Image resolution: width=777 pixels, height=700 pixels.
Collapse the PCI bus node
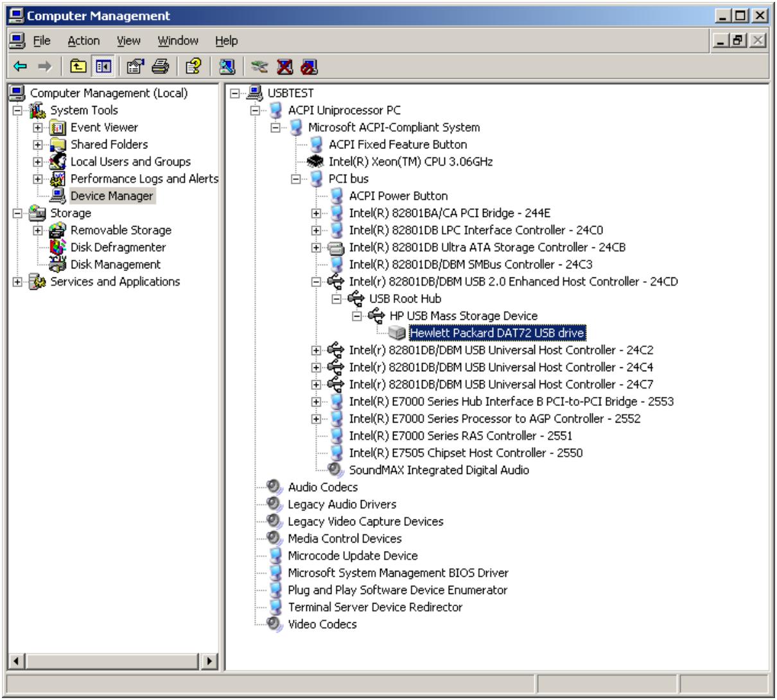pos(296,179)
